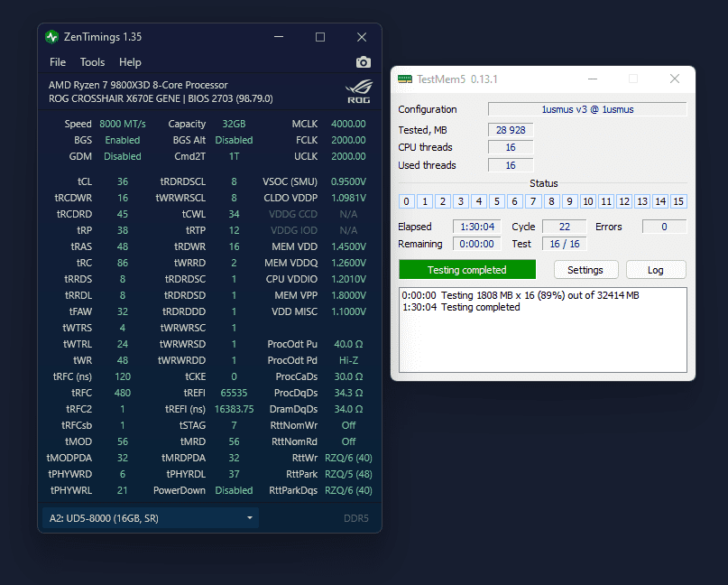The image size is (728, 585).
Task: Click the ProcOdt Pu value 40.0 Ω
Action: pyautogui.click(x=348, y=344)
